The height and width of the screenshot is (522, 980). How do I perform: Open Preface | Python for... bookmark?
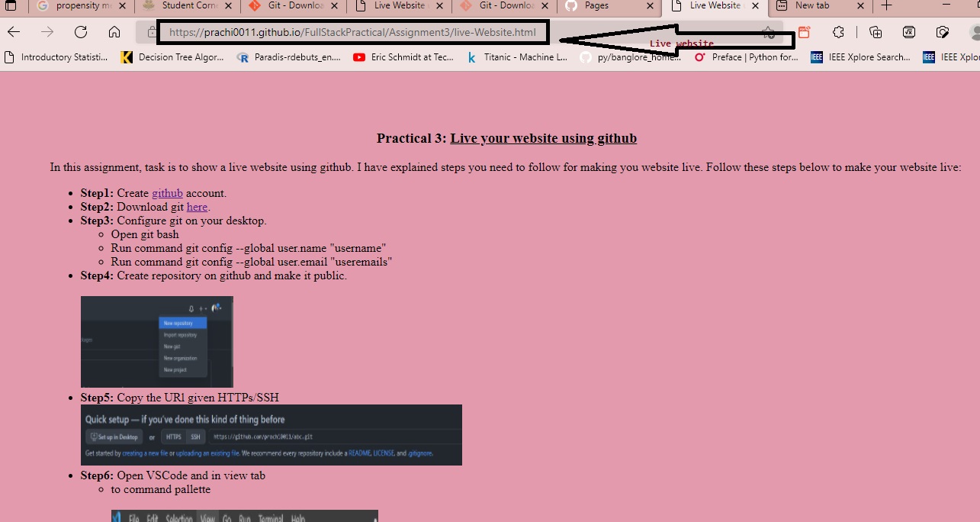(x=746, y=57)
